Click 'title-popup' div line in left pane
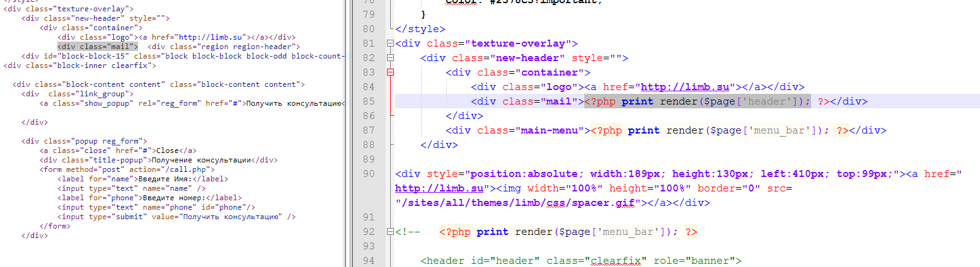The height and width of the screenshot is (267, 980). coord(158,160)
